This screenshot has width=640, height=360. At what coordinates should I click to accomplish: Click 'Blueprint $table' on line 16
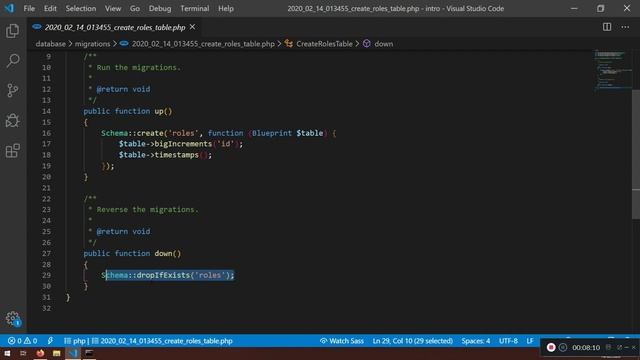point(287,133)
